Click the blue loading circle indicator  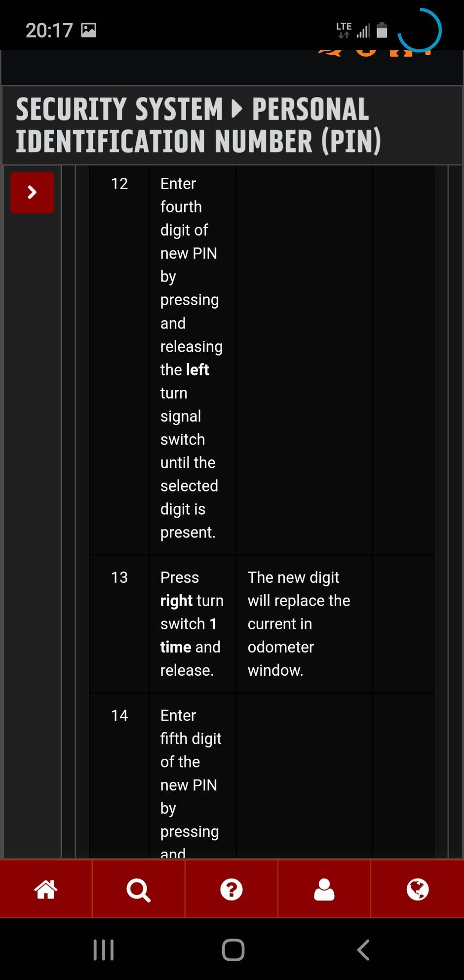pos(419,30)
